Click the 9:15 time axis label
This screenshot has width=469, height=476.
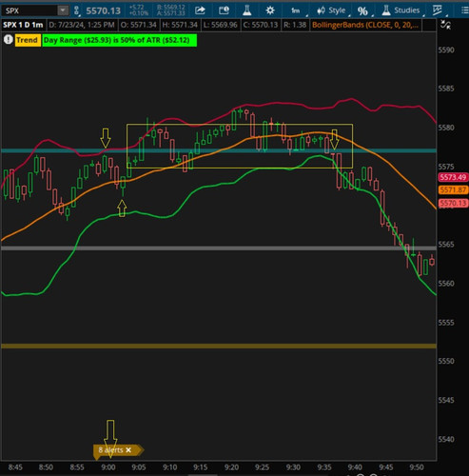pos(201,467)
